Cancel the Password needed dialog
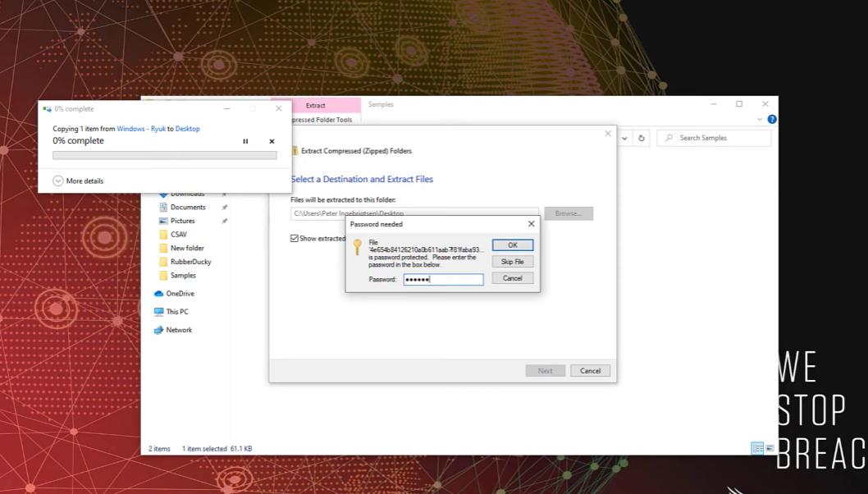Viewport: 868px width, 494px height. tap(513, 278)
